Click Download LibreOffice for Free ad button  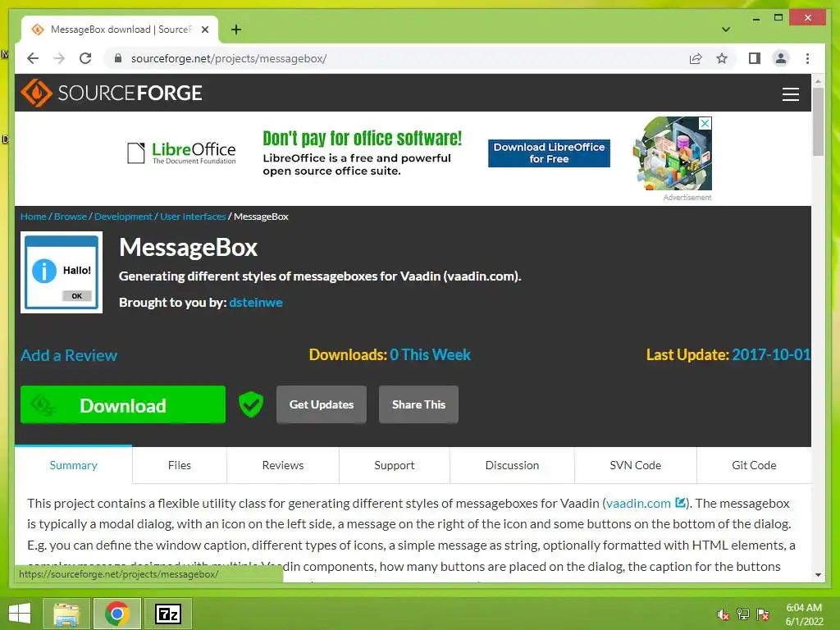point(549,153)
